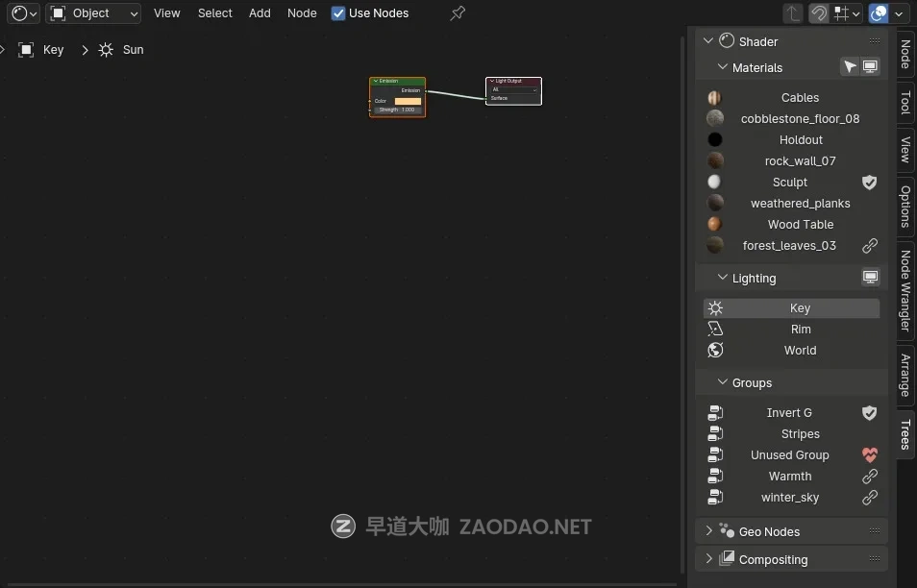Select the Stripes node group icon
917x588 pixels.
(715, 433)
